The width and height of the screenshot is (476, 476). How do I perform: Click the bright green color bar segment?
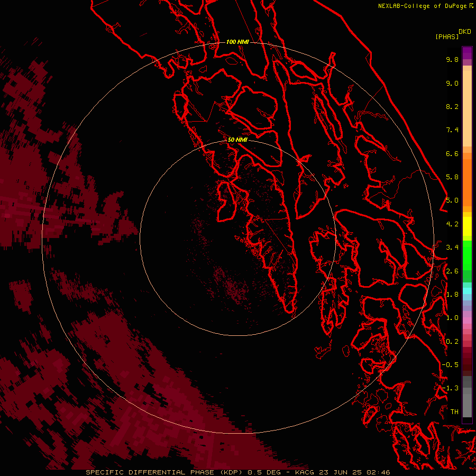click(x=467, y=255)
